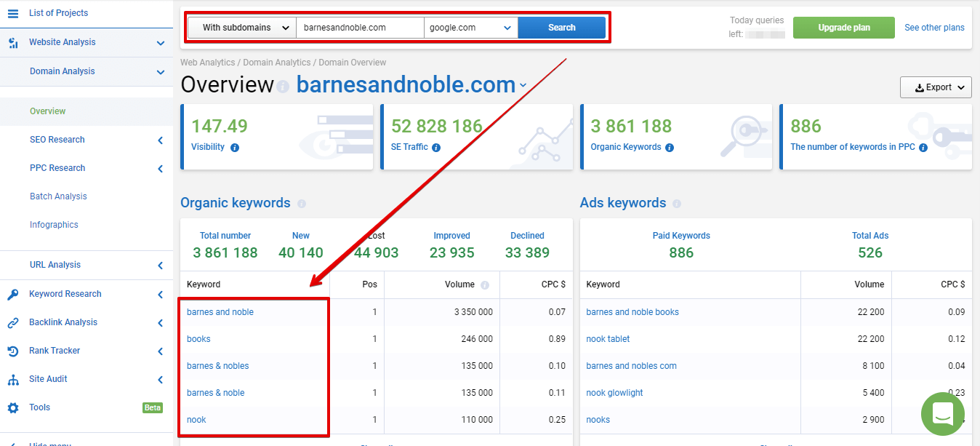
Task: Open URL Analysis menu item
Action: (55, 265)
